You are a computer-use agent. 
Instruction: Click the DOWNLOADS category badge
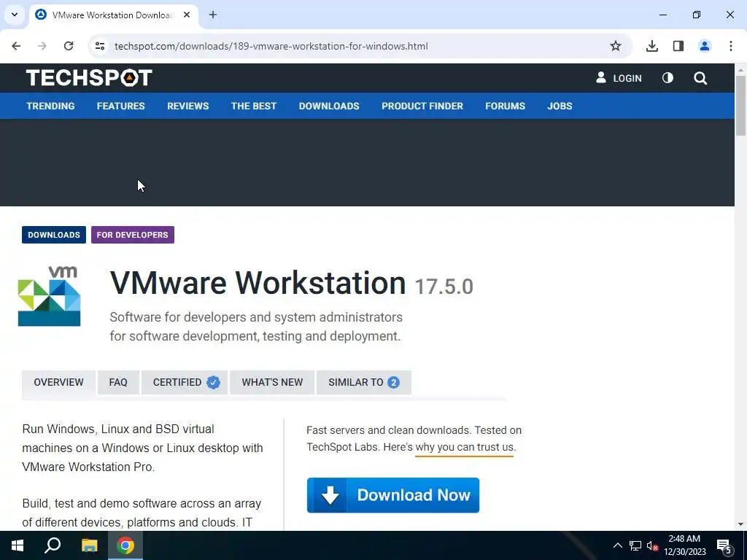tap(54, 235)
